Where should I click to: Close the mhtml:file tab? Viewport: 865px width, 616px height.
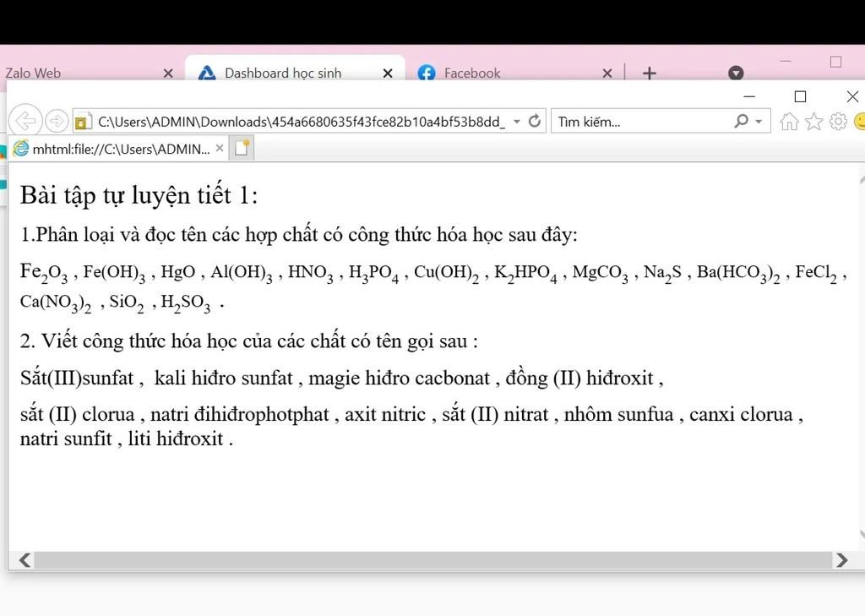point(220,148)
